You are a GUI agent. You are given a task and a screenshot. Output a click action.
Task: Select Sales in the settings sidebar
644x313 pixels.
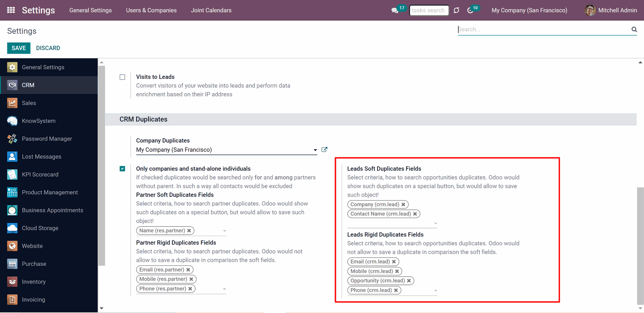49,103
